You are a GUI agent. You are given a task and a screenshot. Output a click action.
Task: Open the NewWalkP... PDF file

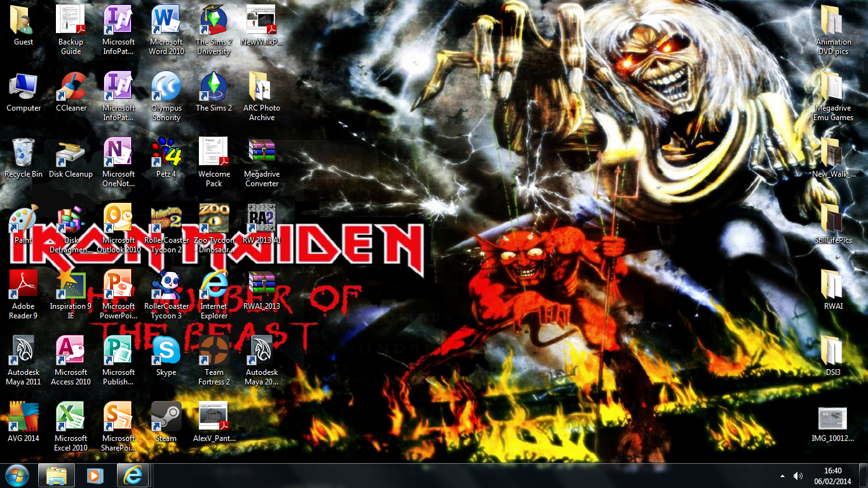[x=262, y=27]
